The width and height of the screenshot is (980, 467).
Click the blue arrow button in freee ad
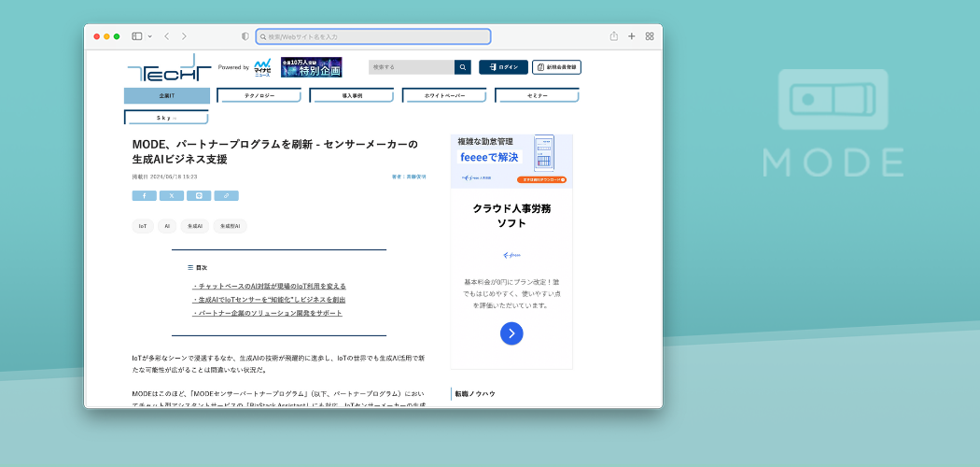pyautogui.click(x=511, y=333)
